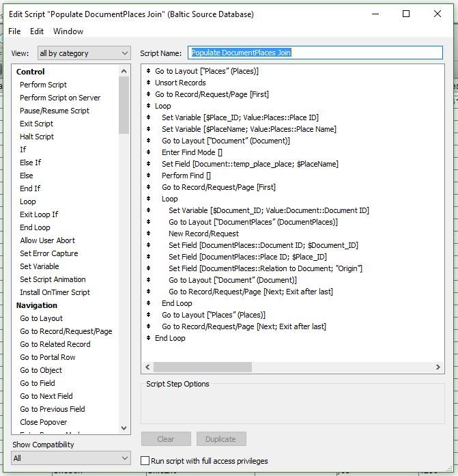Image resolution: width=458 pixels, height=476 pixels.
Task: Select Go to Next Field step
Action: (x=46, y=396)
